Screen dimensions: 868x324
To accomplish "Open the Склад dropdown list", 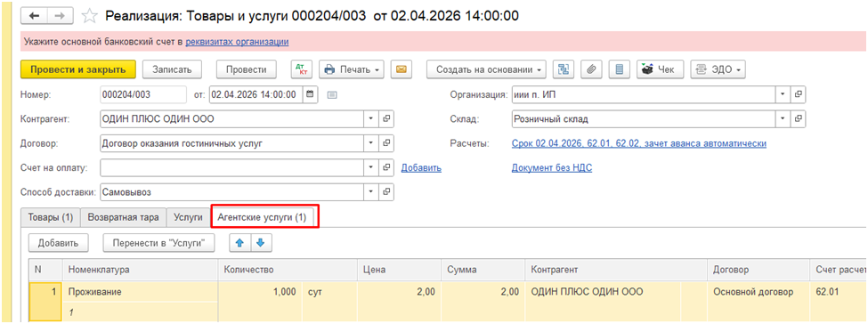I will (783, 118).
